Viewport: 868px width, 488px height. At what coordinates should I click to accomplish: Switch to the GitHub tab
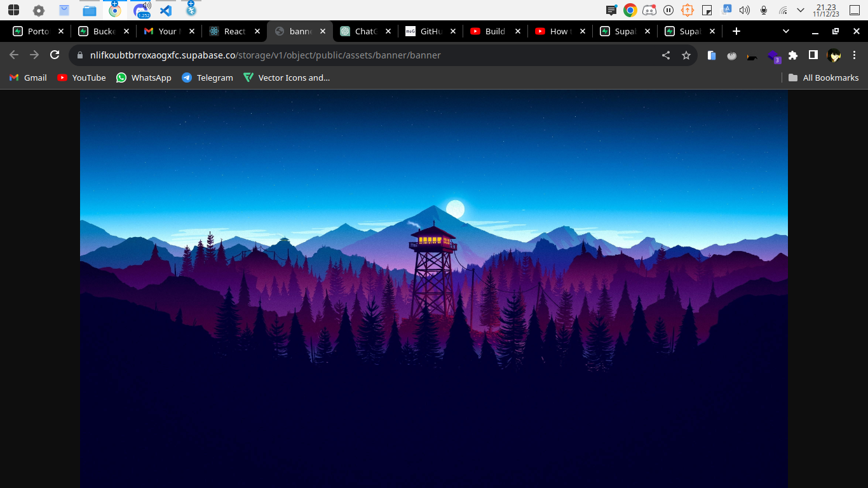429,30
